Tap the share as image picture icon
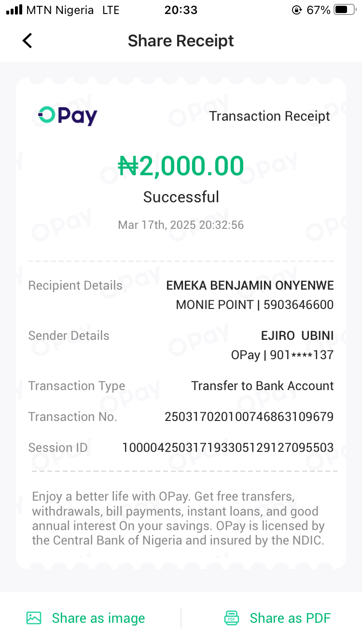This screenshot has height=644, width=362. pos(34,618)
